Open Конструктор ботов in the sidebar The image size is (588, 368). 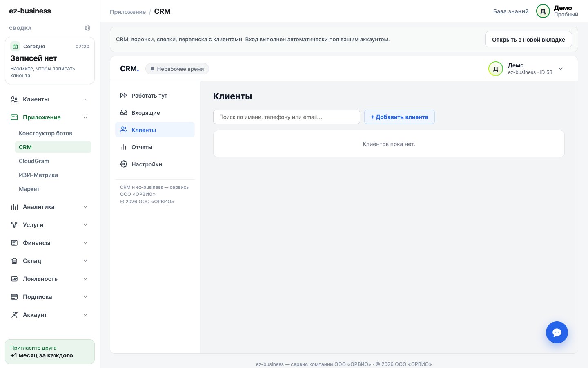click(x=53, y=133)
